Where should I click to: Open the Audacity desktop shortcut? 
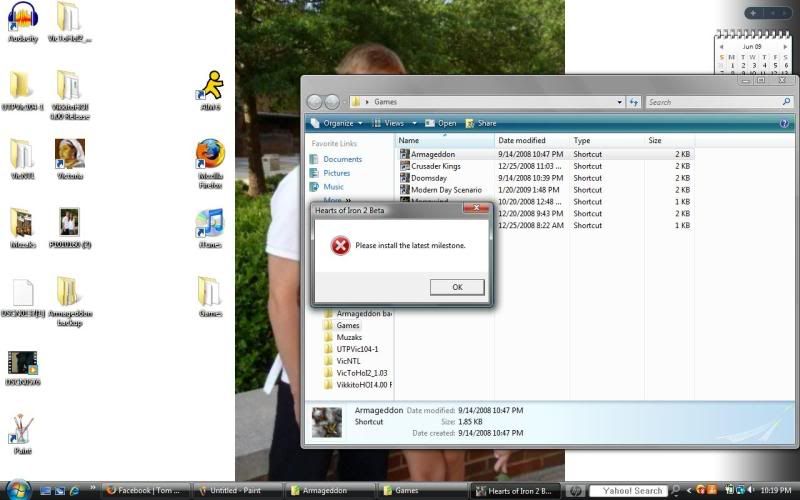coord(23,22)
